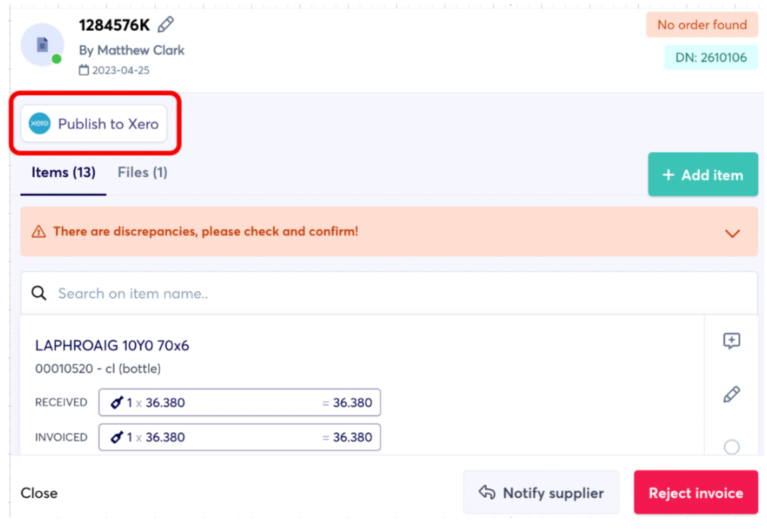
Task: Click the RECEIVED quantity field
Action: click(x=239, y=403)
